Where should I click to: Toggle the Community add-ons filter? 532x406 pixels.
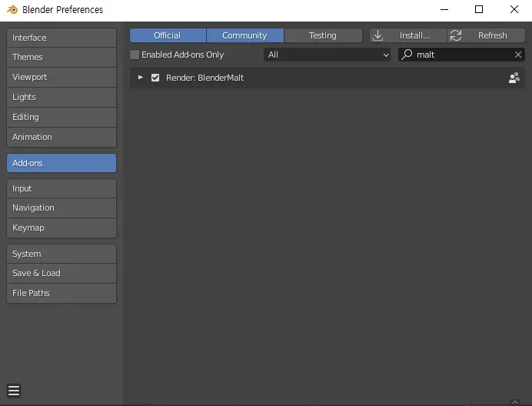coord(244,35)
